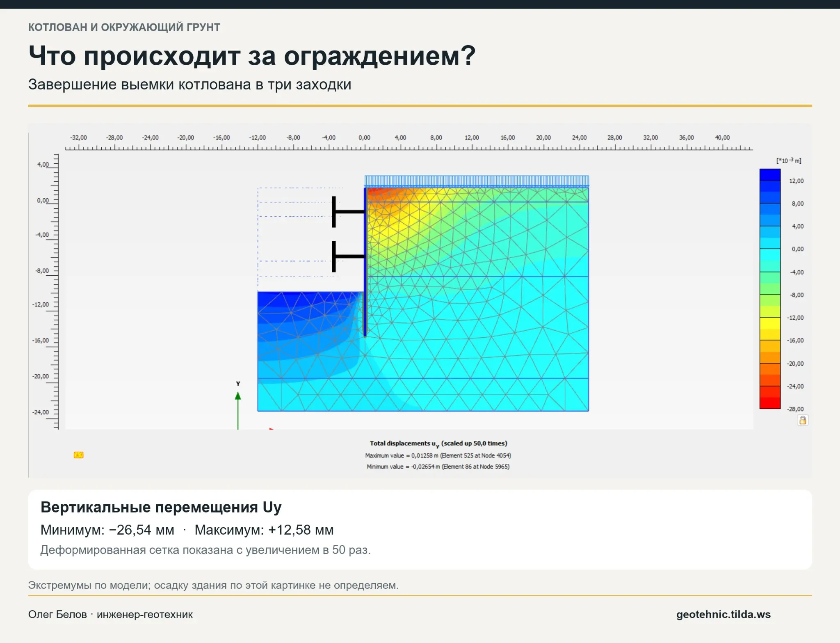Viewport: 840px width, 643px height.
Task: Click vertical ruler label -24,00
Action: [40, 412]
